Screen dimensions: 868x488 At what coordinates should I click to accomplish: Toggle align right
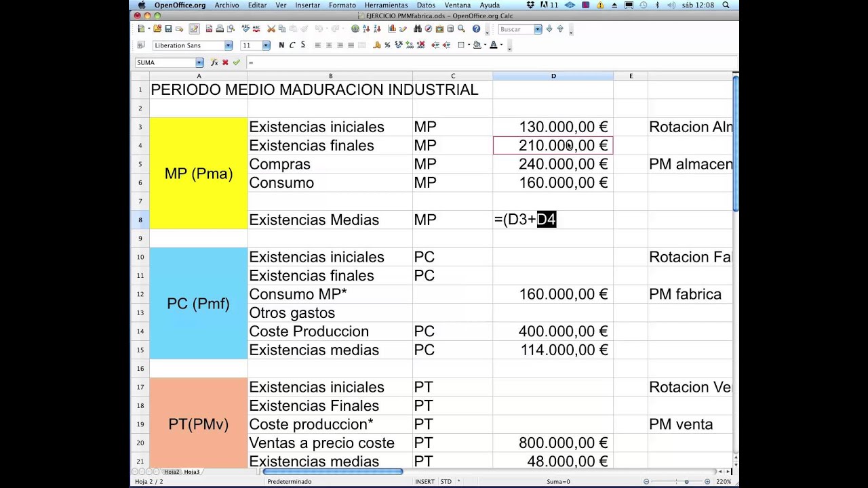(340, 45)
